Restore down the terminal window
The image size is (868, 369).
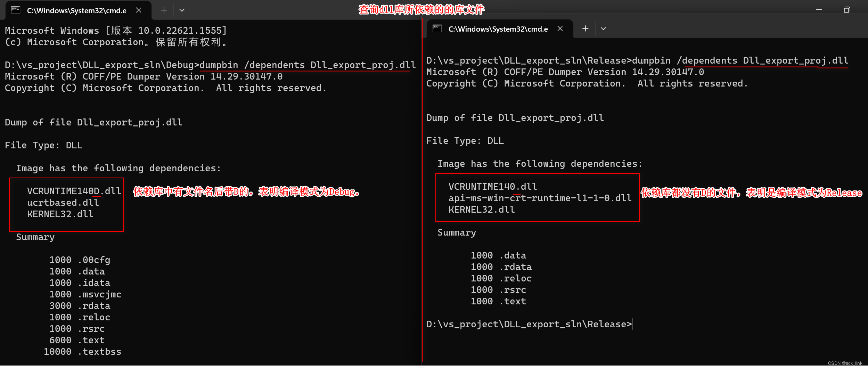click(x=847, y=10)
